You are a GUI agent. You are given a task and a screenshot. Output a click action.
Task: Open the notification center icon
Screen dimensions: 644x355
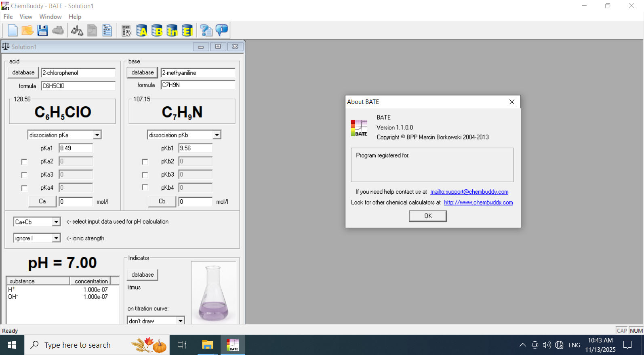click(x=627, y=345)
